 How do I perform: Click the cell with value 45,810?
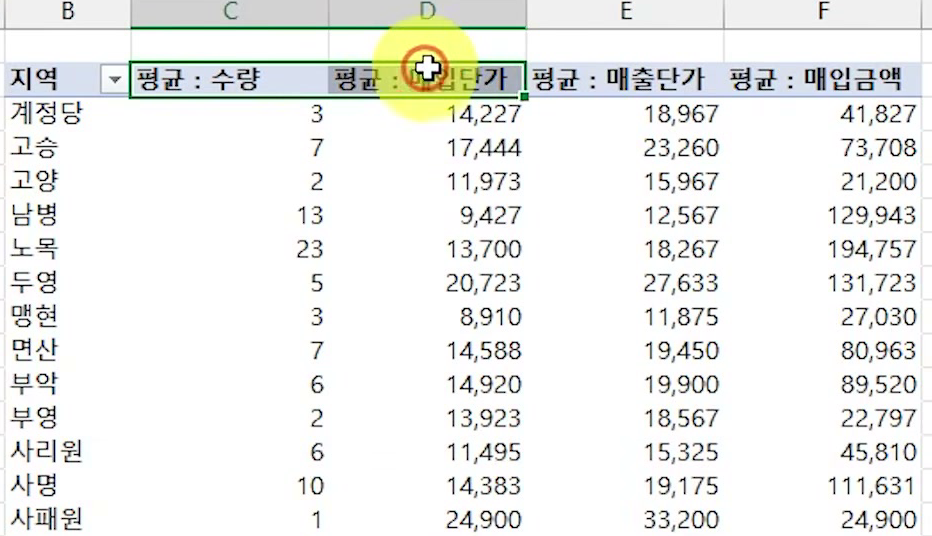[823, 452]
